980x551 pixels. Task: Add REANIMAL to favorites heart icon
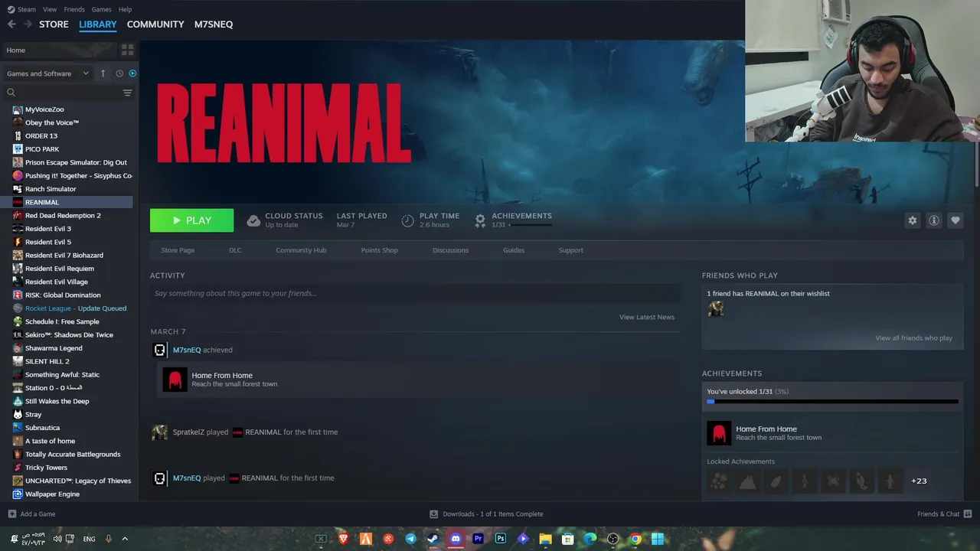[x=955, y=220]
